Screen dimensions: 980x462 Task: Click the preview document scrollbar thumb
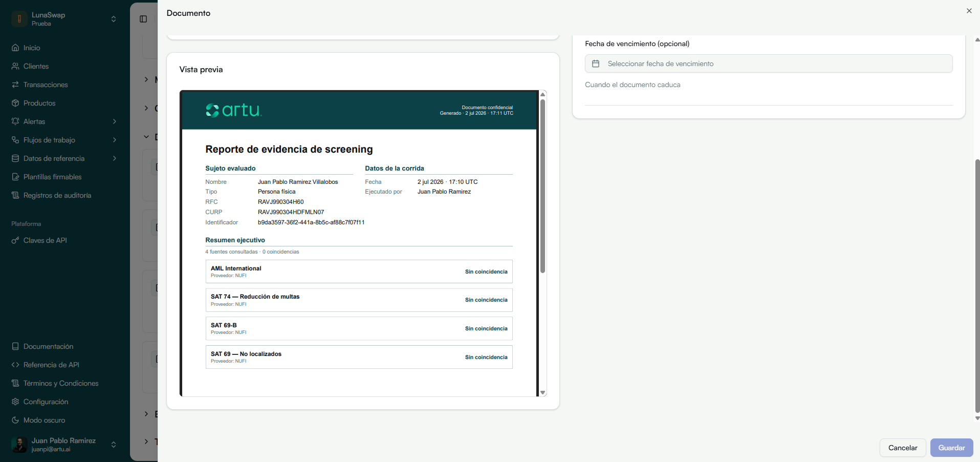pos(542,185)
